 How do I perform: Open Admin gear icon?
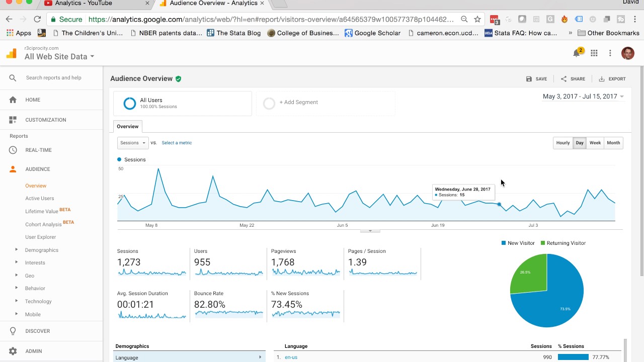pos(13,351)
